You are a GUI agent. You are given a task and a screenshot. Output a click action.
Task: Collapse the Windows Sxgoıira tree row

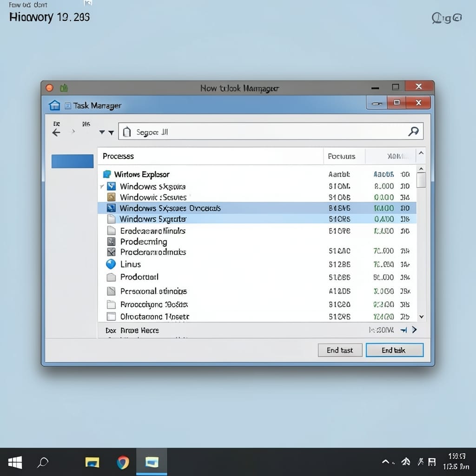click(x=102, y=186)
